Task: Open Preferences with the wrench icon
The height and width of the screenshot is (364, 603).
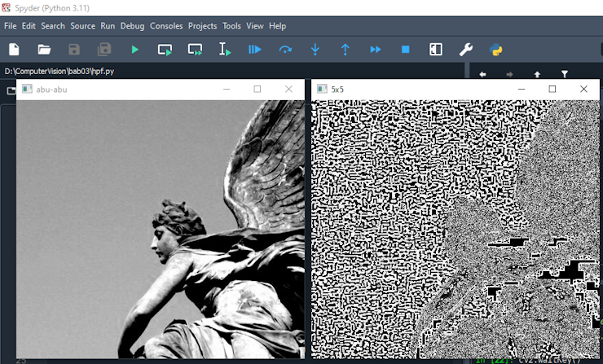Action: (x=466, y=50)
